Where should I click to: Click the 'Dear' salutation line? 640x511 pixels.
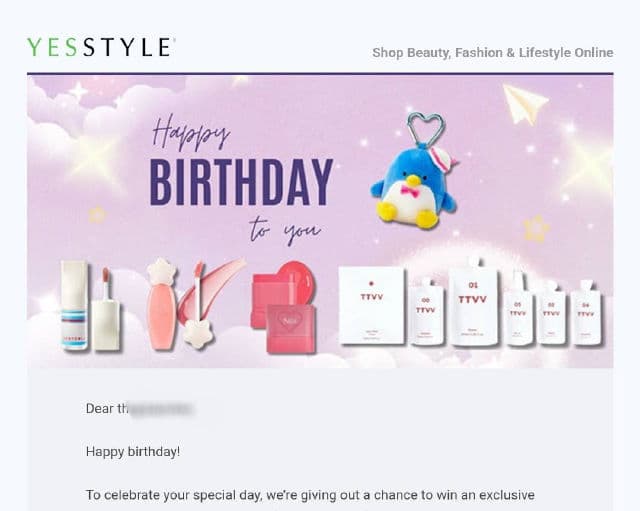tap(140, 408)
